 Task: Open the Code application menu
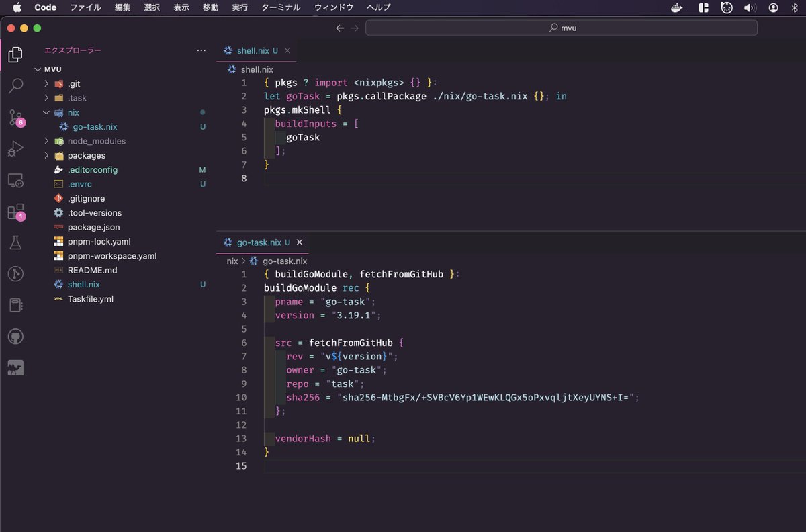pos(46,7)
